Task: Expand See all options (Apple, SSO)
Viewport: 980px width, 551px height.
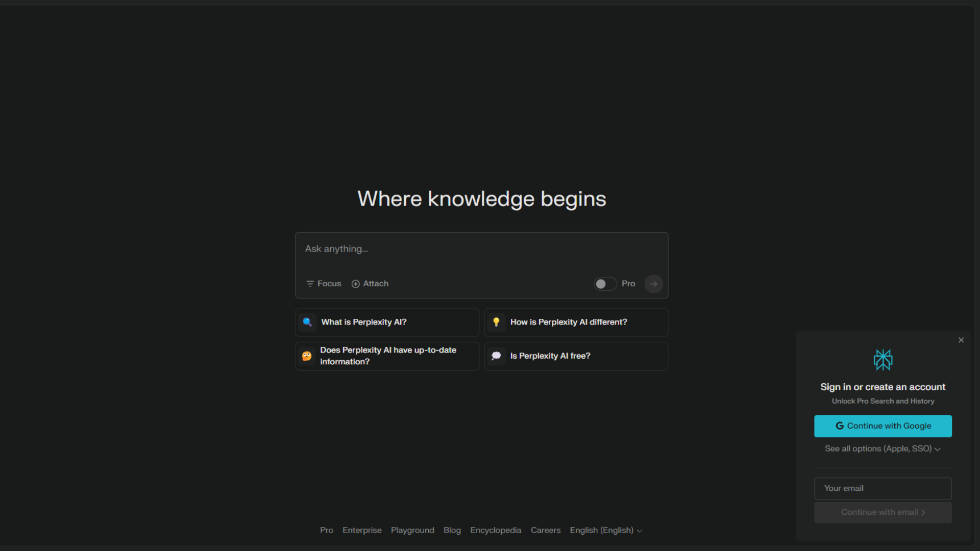Action: click(883, 449)
